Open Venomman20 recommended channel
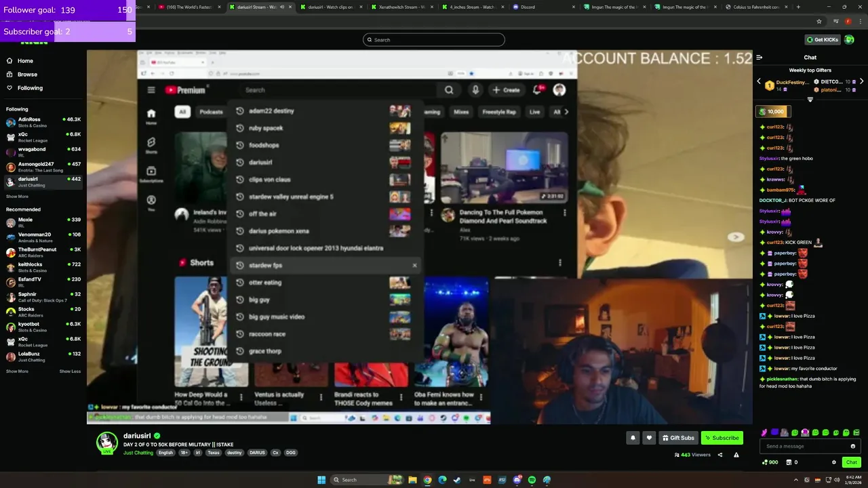The width and height of the screenshot is (868, 488). [43, 237]
